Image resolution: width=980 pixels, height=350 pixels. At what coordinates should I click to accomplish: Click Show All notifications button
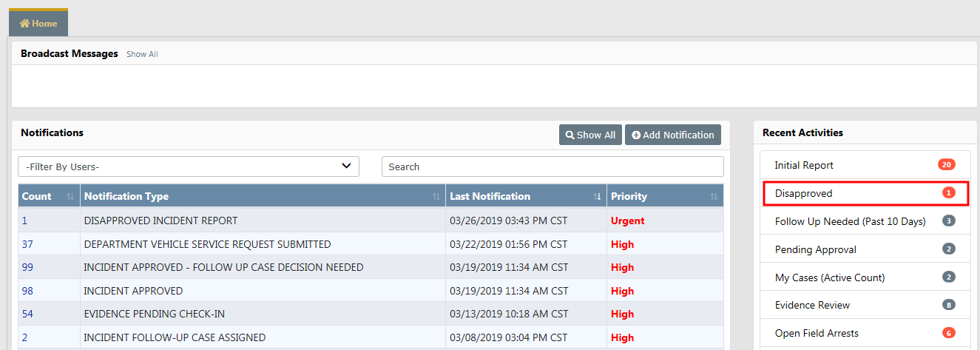tap(590, 135)
